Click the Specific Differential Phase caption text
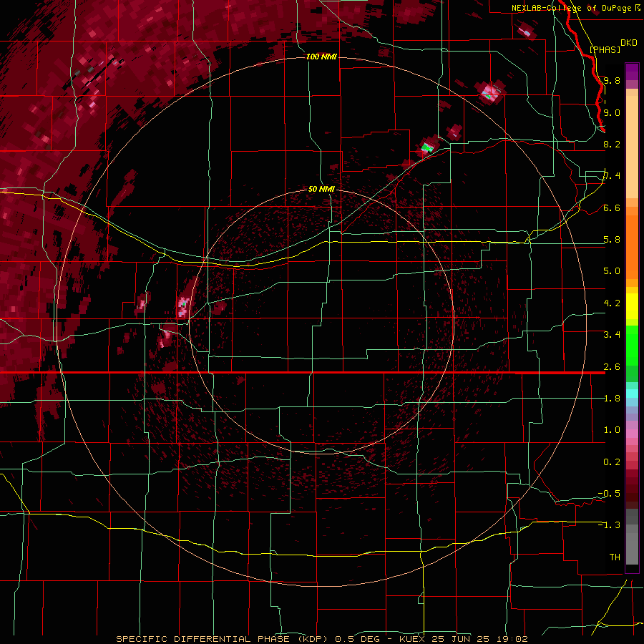The image size is (644, 644). point(321,639)
